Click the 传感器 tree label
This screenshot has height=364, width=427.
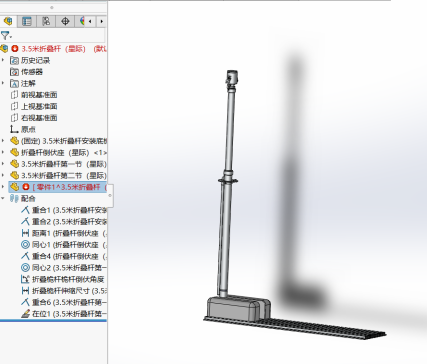click(x=32, y=72)
